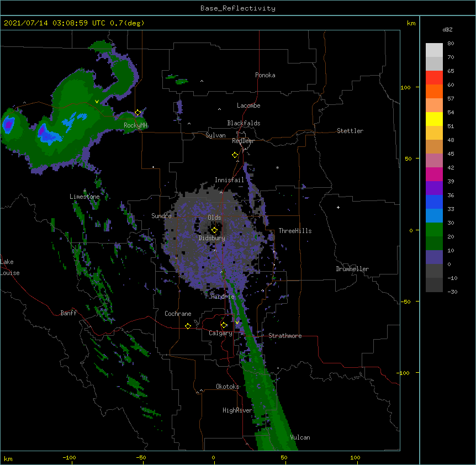Click the strong purple storm core at west edge

[x=8, y=124]
